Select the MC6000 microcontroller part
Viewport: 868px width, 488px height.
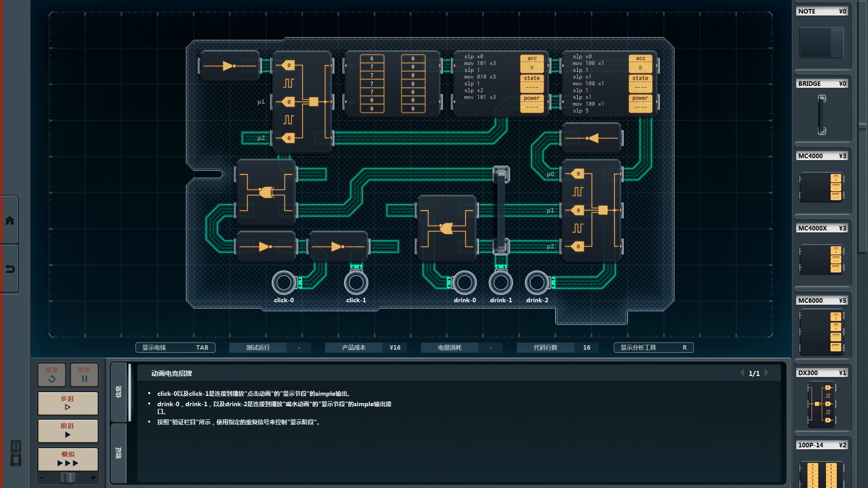pos(821,331)
